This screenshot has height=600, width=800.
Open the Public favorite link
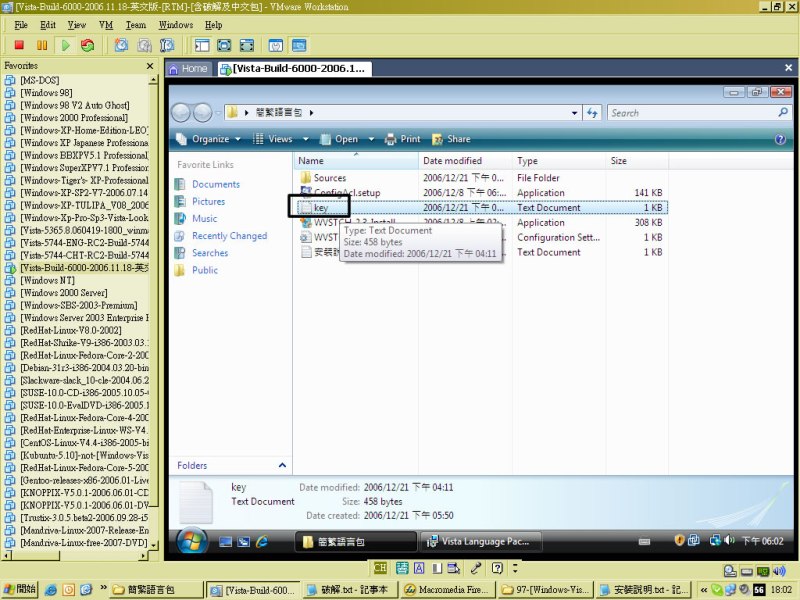205,270
